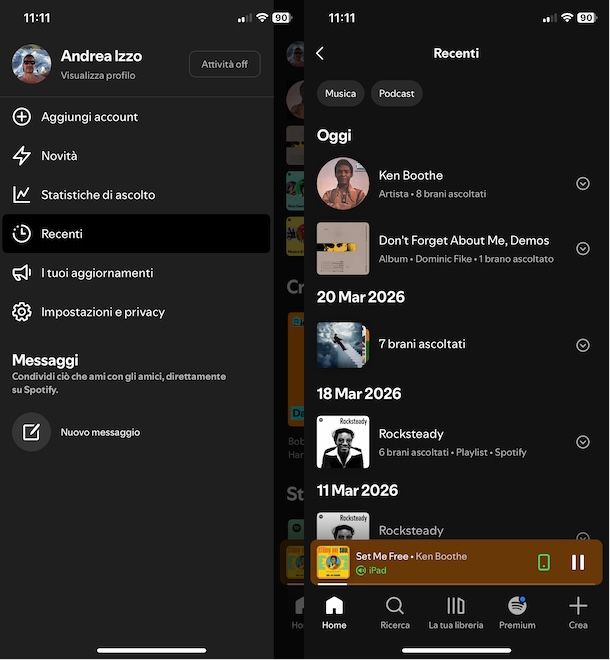Open Don't Forget About Me album cover
The width and height of the screenshot is (610, 660).
(343, 248)
